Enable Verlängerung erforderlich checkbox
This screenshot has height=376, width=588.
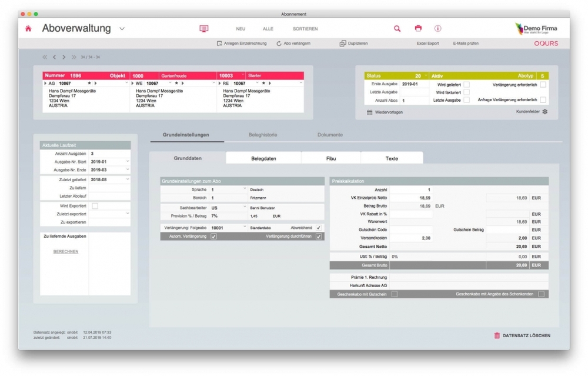[x=543, y=84]
